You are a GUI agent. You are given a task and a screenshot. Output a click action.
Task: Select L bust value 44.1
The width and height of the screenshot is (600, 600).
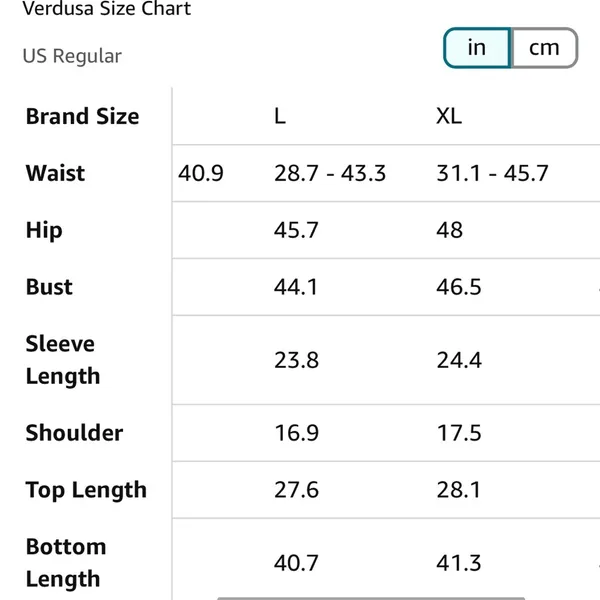pos(296,287)
